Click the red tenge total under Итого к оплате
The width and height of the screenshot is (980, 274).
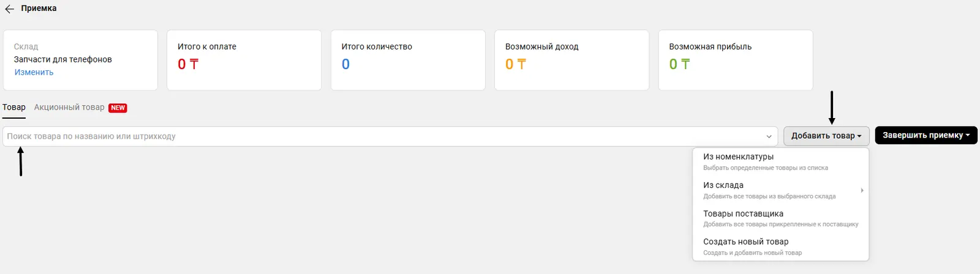187,64
